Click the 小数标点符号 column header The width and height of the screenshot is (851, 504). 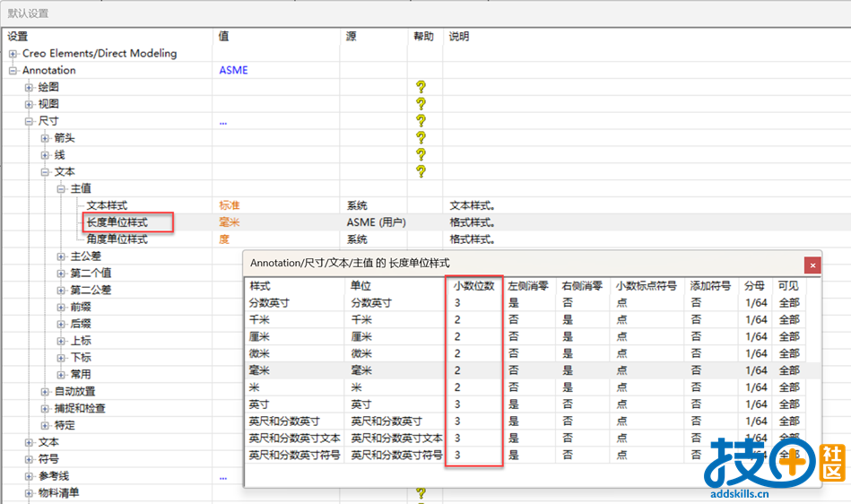[x=646, y=286]
